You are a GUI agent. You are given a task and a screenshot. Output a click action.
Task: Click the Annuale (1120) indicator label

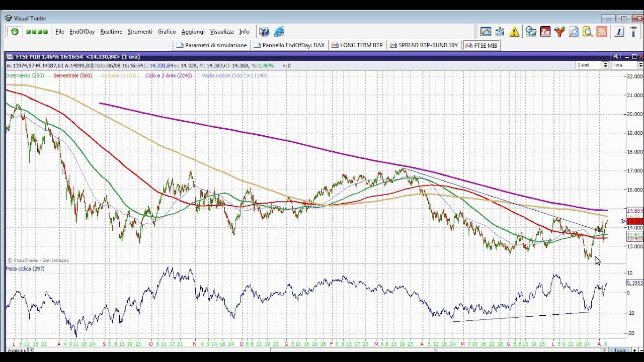pyautogui.click(x=119, y=75)
